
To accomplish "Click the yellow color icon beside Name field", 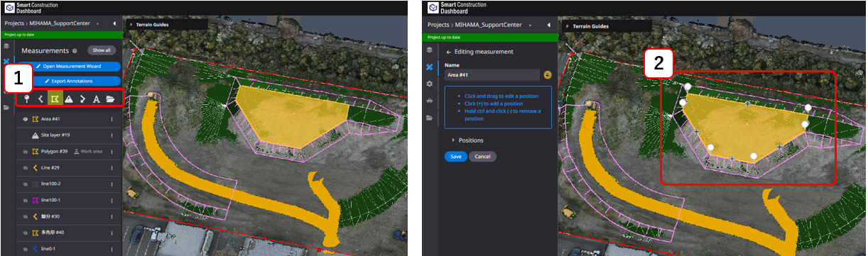I will click(x=548, y=74).
